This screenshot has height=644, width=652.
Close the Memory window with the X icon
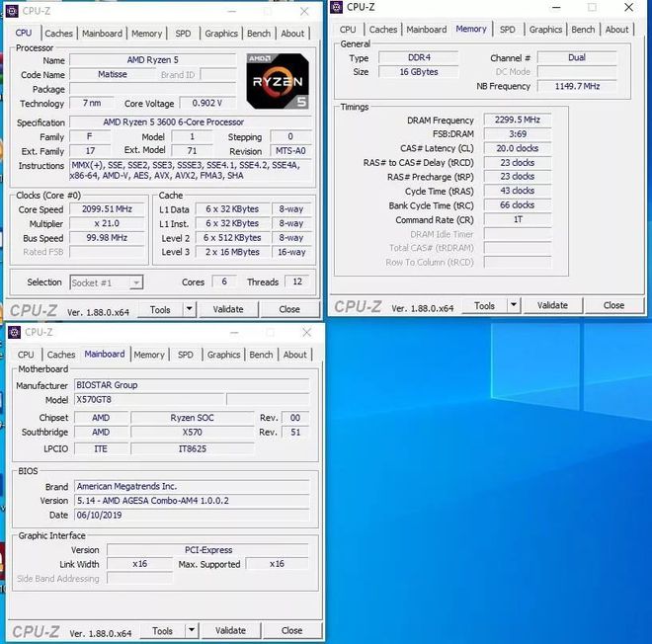click(629, 7)
